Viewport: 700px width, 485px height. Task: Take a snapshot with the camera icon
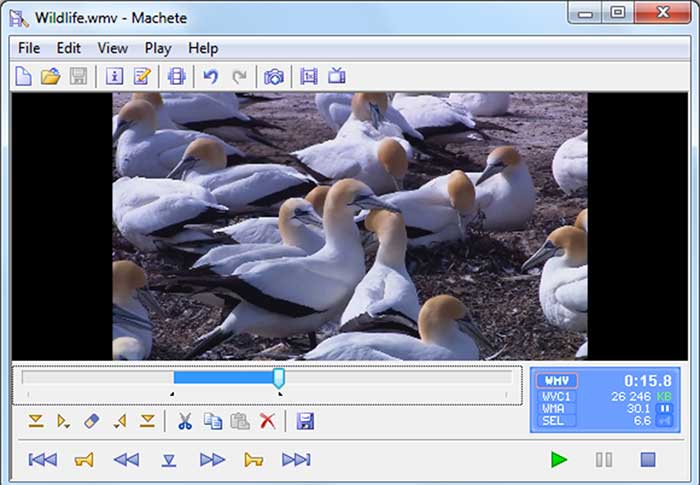274,77
